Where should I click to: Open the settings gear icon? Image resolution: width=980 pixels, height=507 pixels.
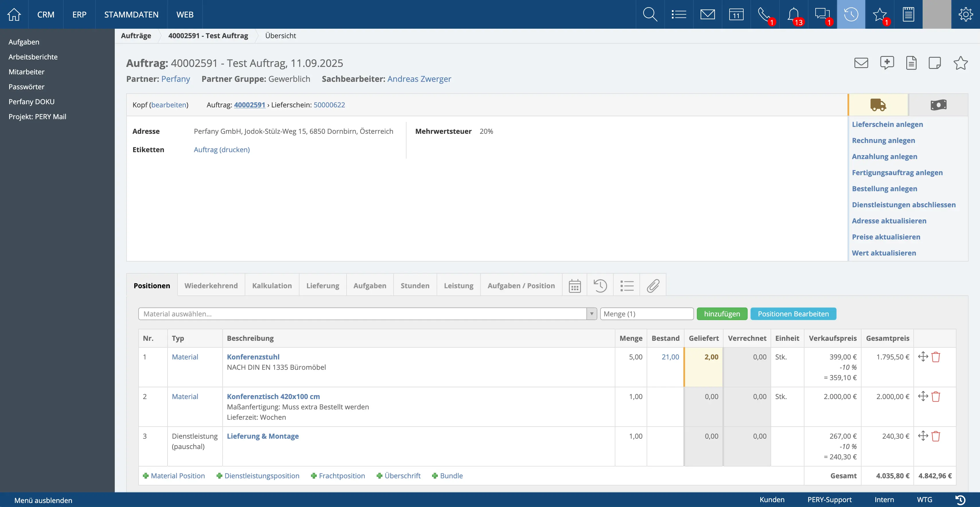coord(965,14)
